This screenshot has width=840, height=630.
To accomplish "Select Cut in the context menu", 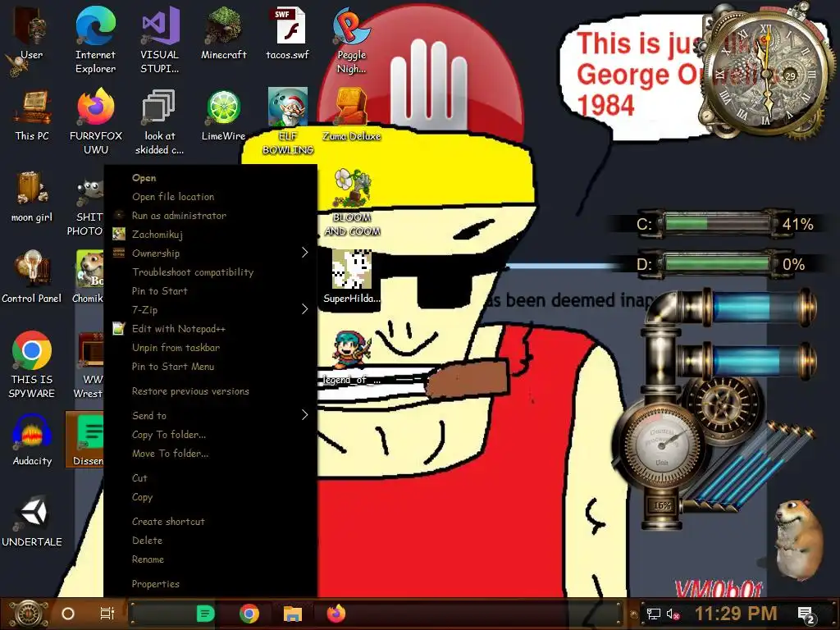I will pos(211,478).
